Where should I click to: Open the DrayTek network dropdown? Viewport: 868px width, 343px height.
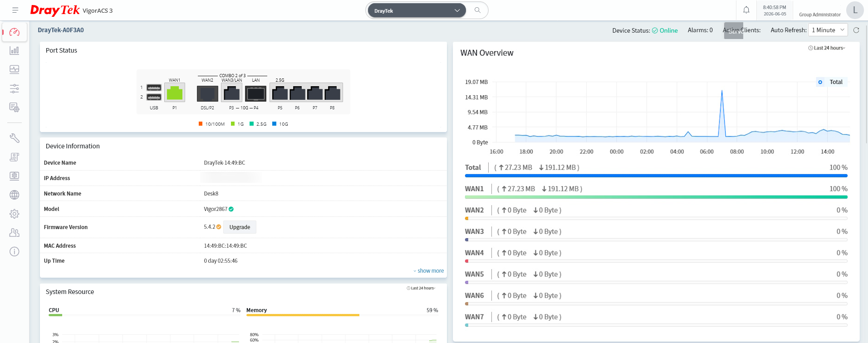[x=417, y=10]
